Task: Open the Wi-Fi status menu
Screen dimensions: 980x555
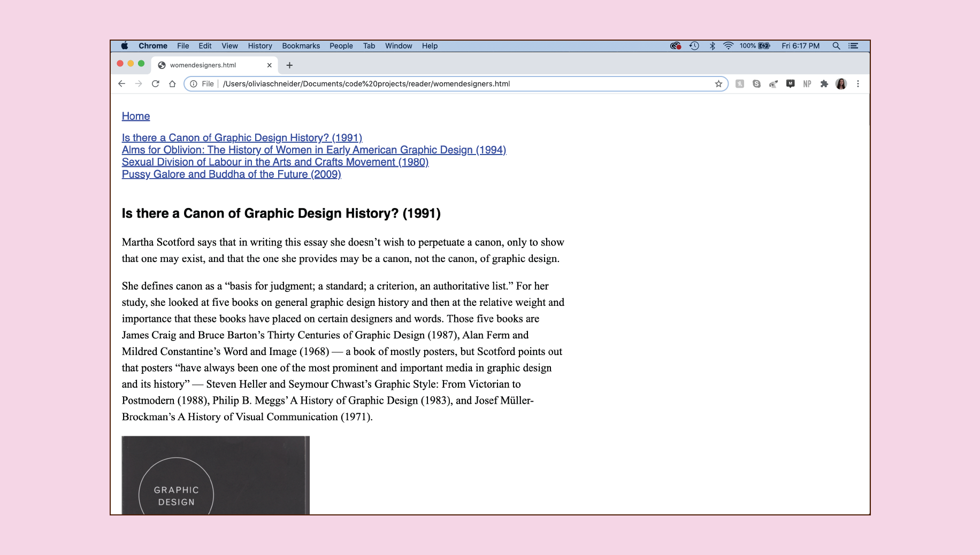Action: pyautogui.click(x=728, y=46)
